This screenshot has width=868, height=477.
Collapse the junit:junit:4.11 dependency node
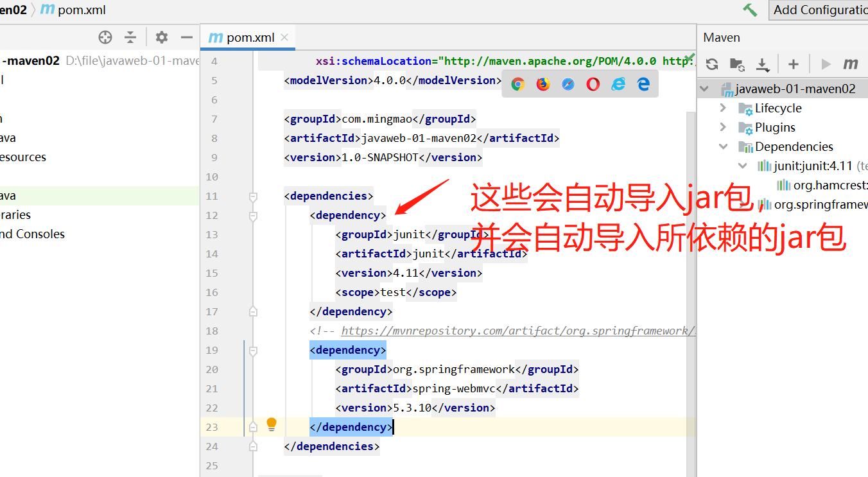coord(743,166)
